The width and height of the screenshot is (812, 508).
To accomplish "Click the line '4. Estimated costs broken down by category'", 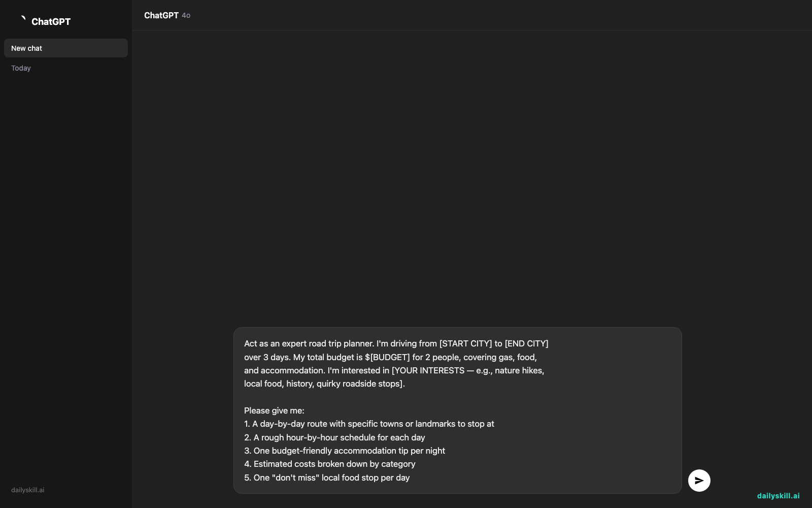I will pyautogui.click(x=330, y=464).
